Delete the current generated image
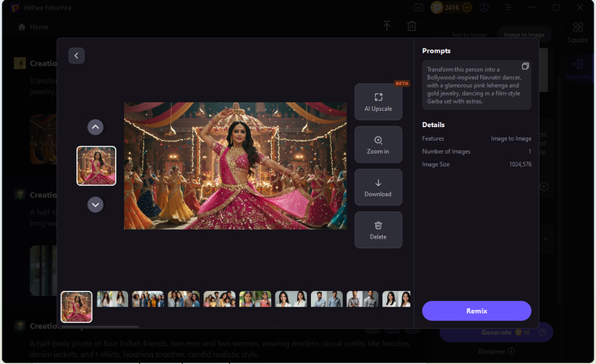596x364 pixels. click(377, 231)
